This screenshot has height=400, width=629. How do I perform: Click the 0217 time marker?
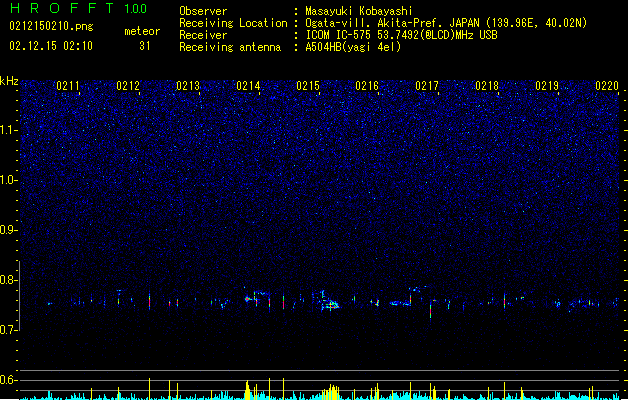coord(427,86)
